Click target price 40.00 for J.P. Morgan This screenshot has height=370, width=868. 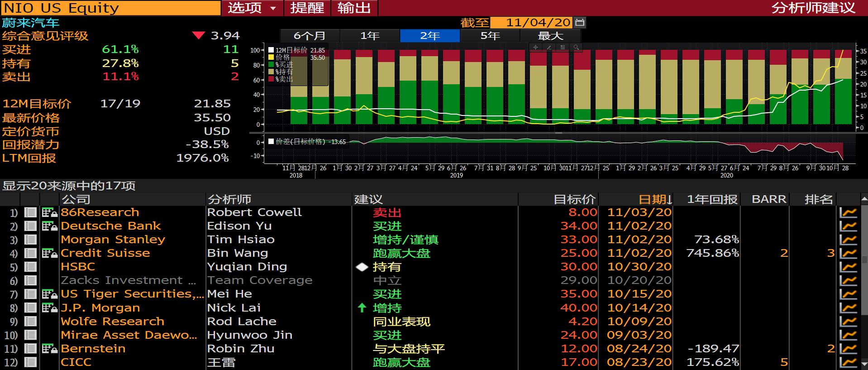579,308
